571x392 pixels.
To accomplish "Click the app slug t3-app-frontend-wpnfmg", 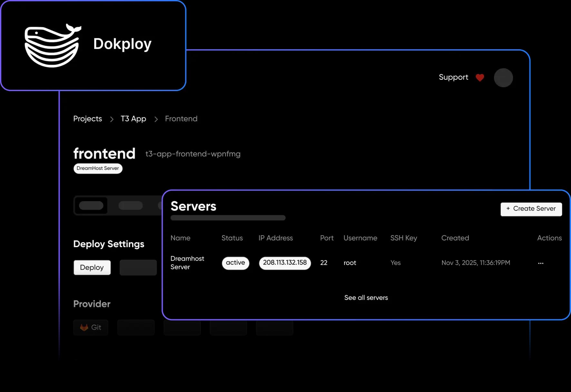I will tap(193, 154).
